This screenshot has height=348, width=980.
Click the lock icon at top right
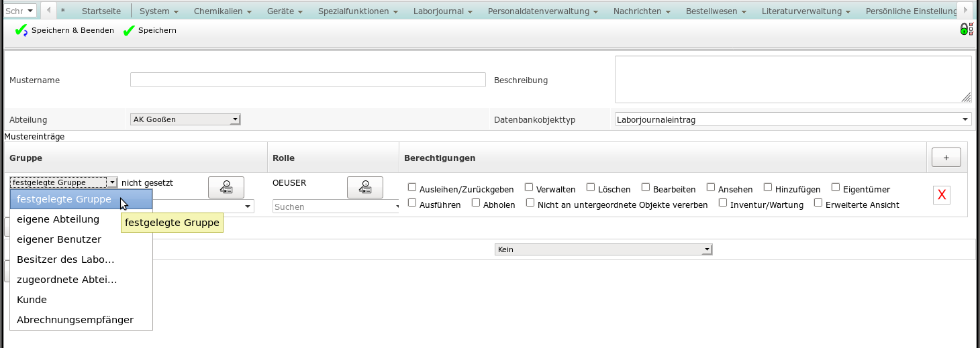(965, 29)
